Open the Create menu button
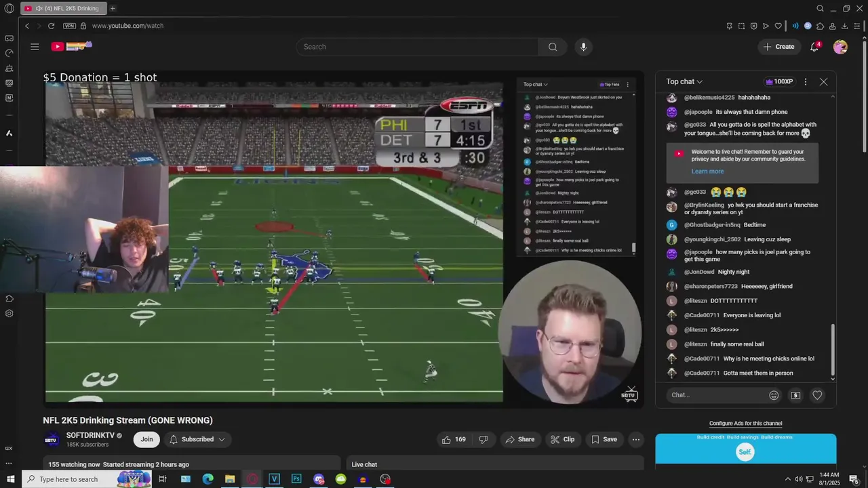This screenshot has width=868, height=488. pos(778,47)
